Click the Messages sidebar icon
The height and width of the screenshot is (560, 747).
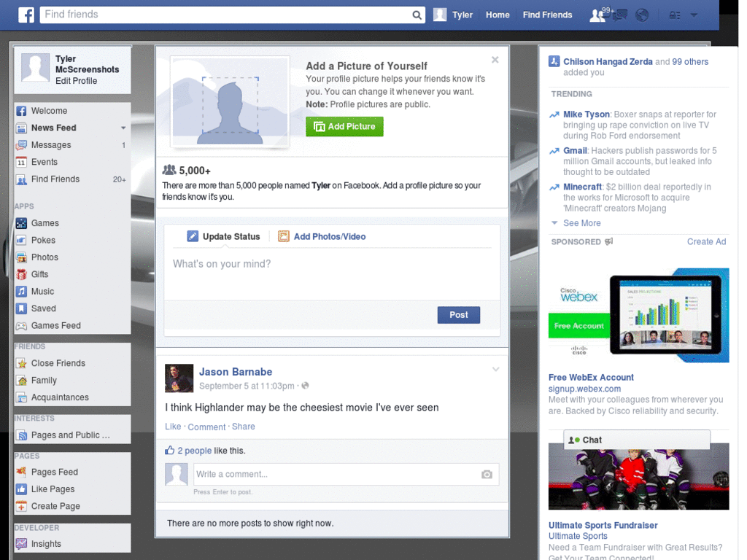(21, 145)
